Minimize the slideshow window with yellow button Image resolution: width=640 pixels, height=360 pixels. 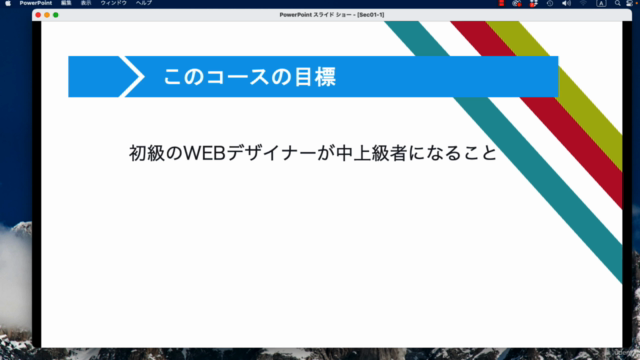tap(47, 15)
